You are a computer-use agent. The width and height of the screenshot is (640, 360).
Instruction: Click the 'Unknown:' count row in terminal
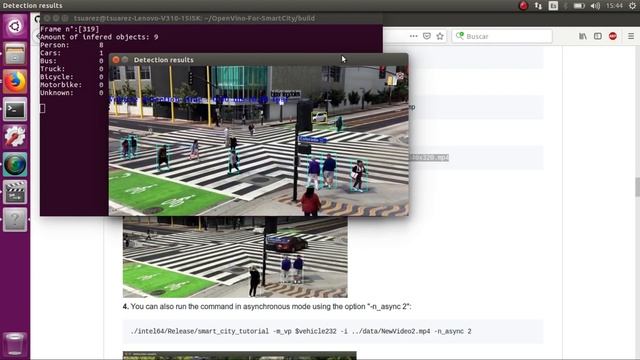click(72, 93)
